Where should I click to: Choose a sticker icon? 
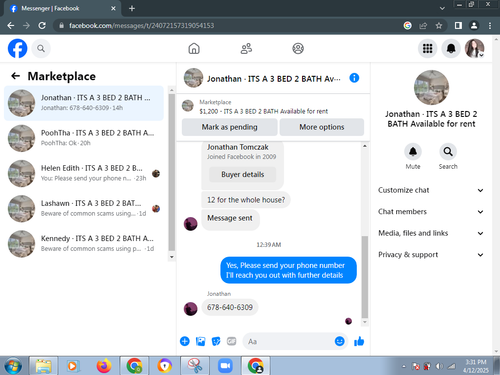pyautogui.click(x=216, y=341)
